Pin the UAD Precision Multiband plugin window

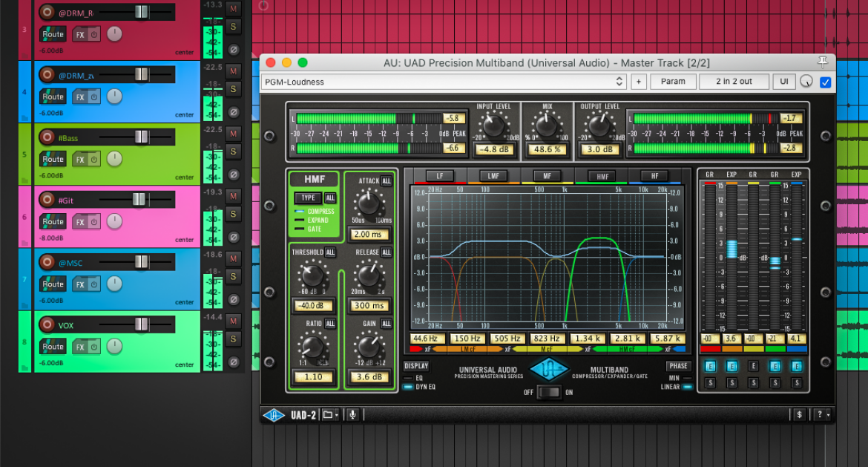[823, 62]
